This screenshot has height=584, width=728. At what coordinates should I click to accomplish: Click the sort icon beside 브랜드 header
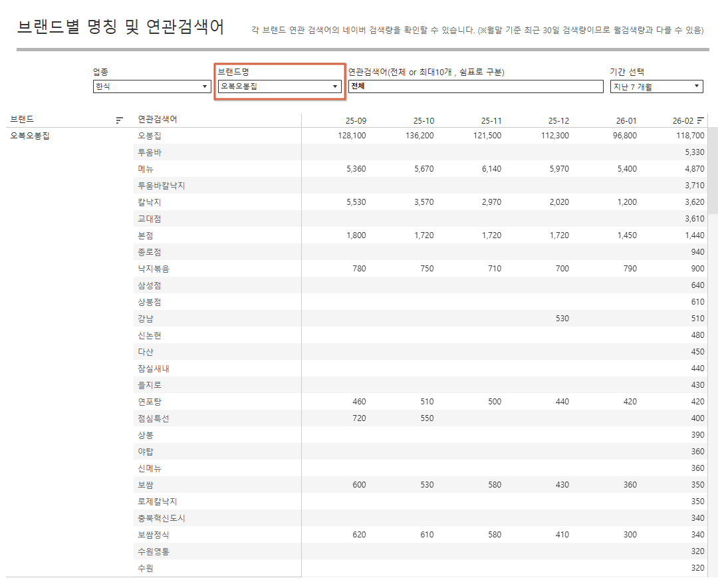point(120,120)
